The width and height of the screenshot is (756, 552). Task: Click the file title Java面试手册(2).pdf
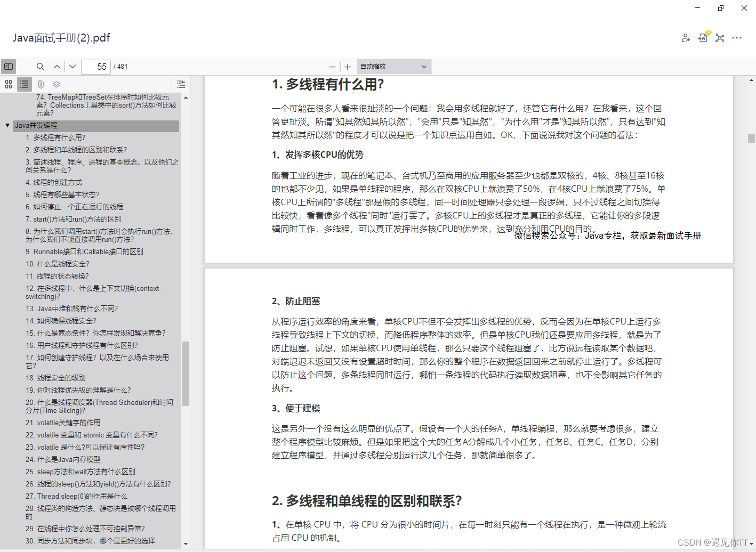click(61, 38)
